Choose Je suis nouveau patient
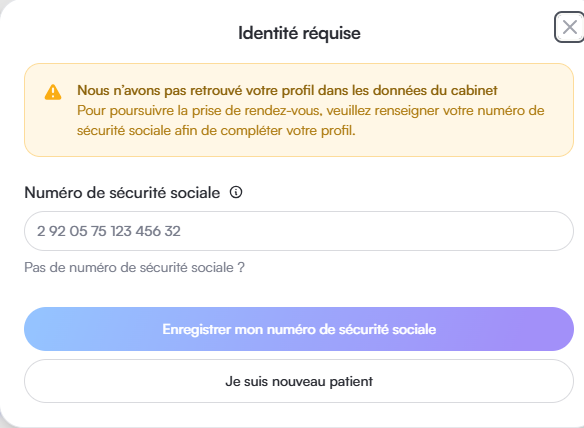Image resolution: width=584 pixels, height=428 pixels. click(x=299, y=381)
